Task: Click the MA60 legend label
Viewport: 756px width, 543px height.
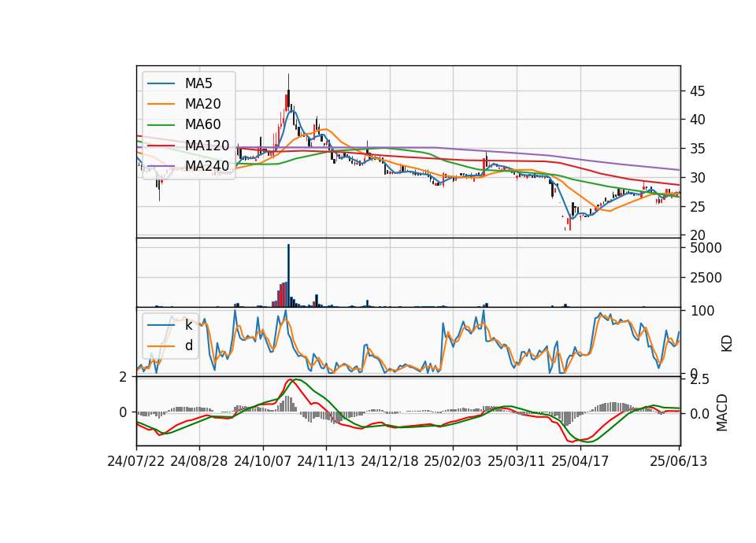Action: (x=202, y=125)
